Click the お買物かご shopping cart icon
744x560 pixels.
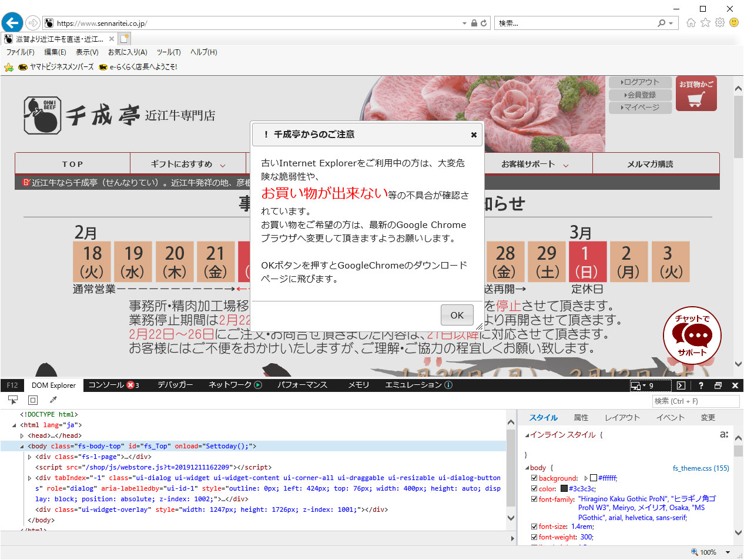tap(696, 93)
